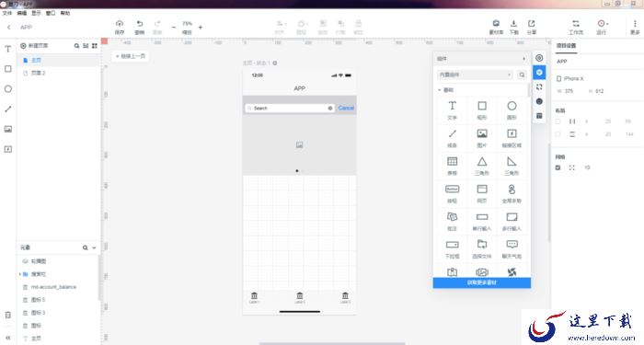Toggle the row layout checkbox under 布局
644x345 pixels.
click(x=558, y=134)
